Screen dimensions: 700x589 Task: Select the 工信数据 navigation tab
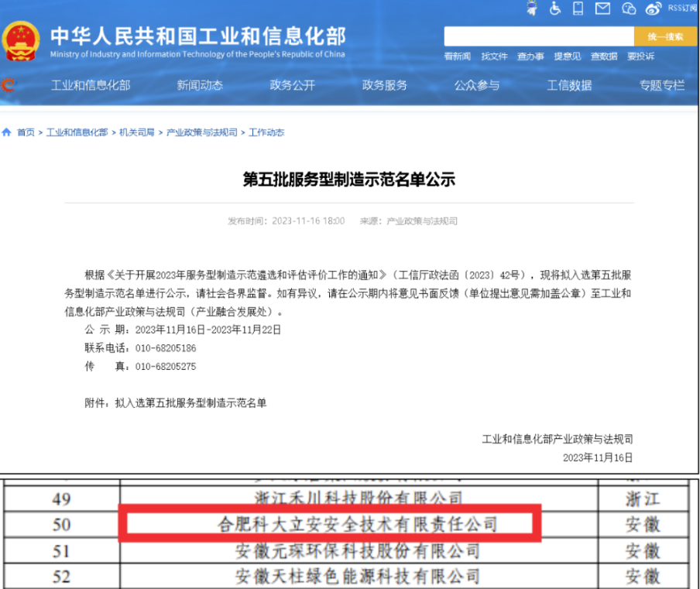pos(571,87)
